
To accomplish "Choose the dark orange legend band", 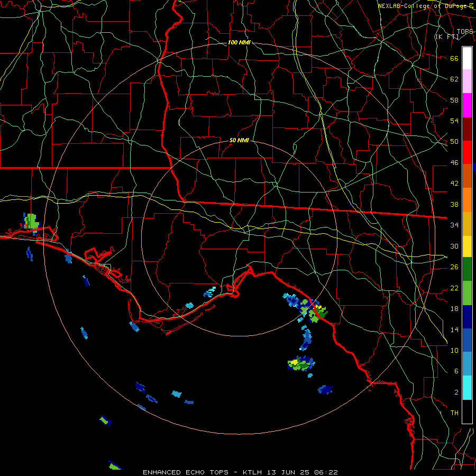I will coord(467,176).
